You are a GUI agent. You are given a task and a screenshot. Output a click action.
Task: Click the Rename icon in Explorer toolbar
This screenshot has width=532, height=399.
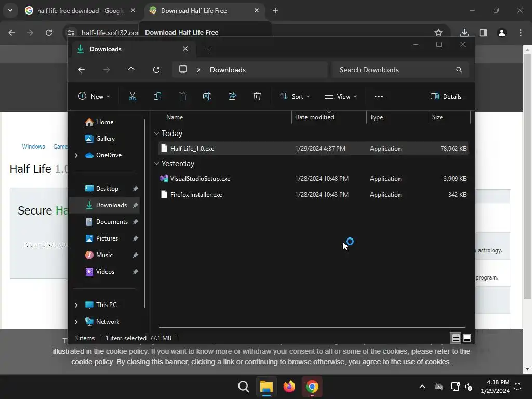(207, 96)
